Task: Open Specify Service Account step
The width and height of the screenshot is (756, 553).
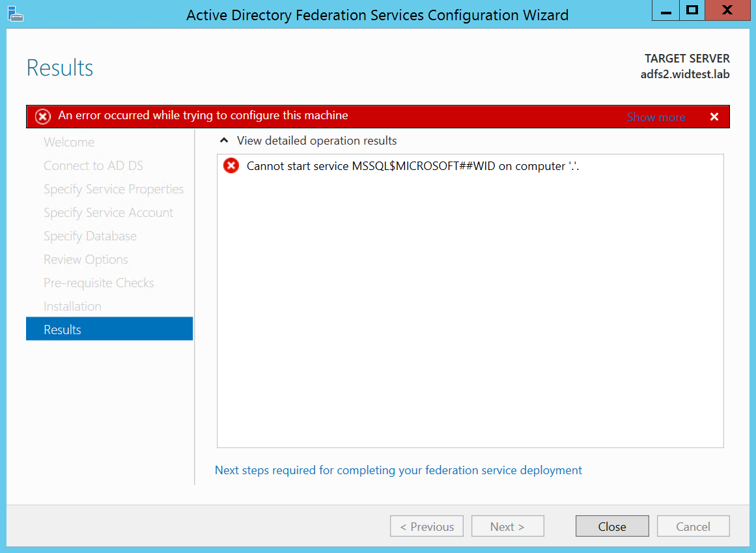Action: tap(108, 212)
